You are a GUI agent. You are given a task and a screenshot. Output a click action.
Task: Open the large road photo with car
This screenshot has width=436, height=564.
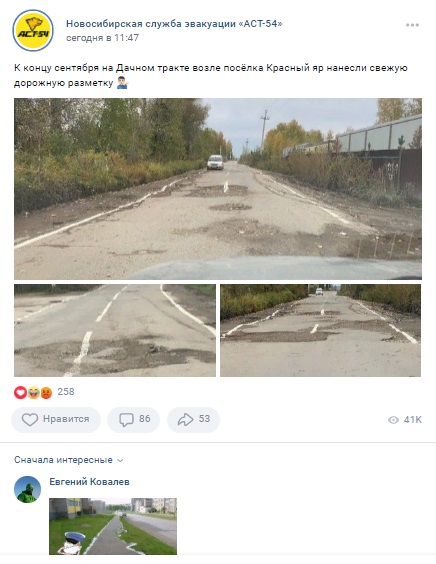[x=218, y=189]
